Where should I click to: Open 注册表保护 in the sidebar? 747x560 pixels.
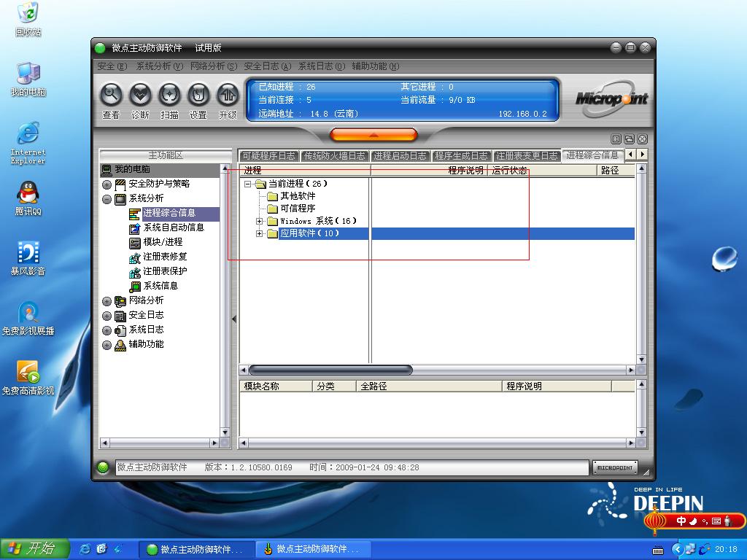(x=165, y=271)
